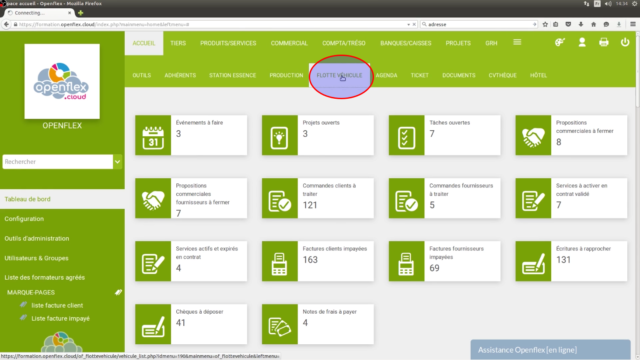Open the AGENDA menu
640x360 pixels.
tap(387, 76)
